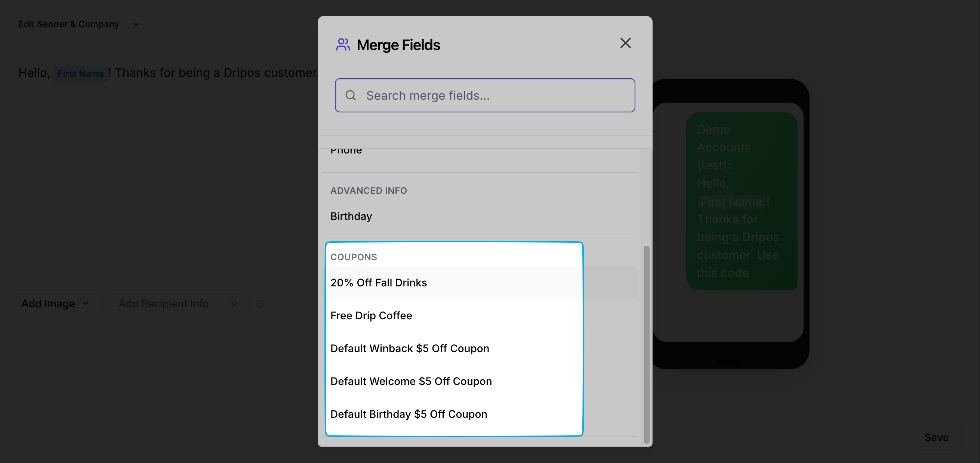This screenshot has width=980, height=463.
Task: Click the chevron next to Add Image
Action: pos(86,303)
